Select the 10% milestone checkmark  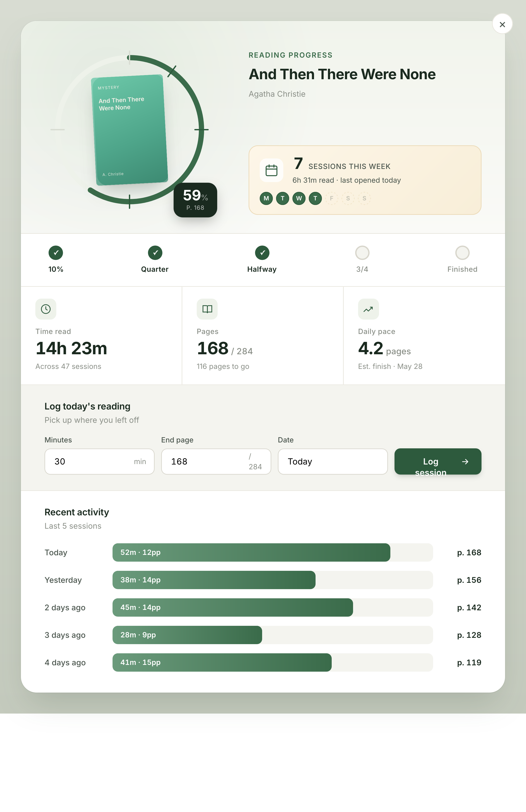click(56, 253)
